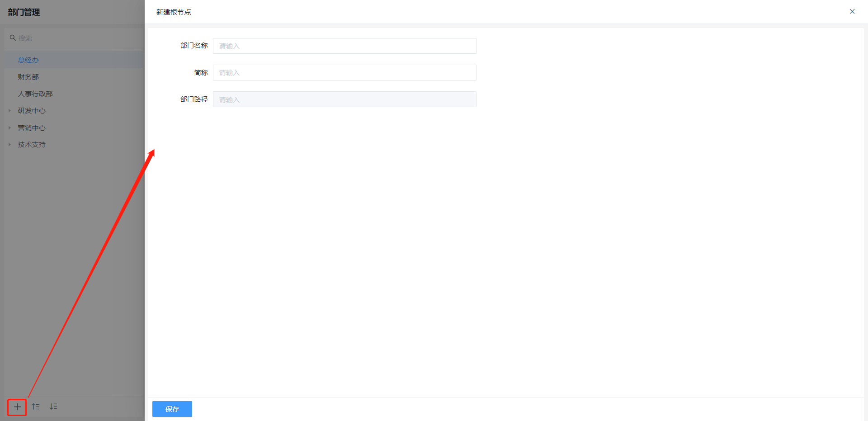Screen dimensions: 868x421
Task: Select the 营销中心 department label
Action: 32,128
